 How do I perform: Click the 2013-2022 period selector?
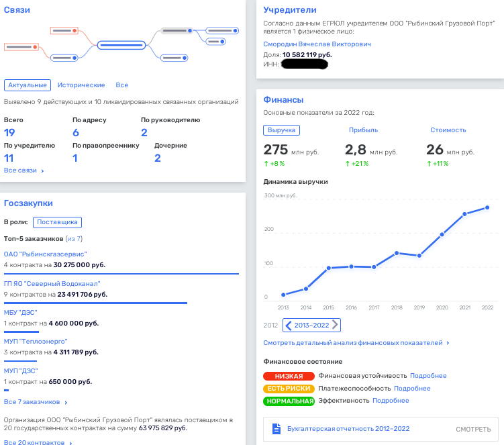coord(311,325)
